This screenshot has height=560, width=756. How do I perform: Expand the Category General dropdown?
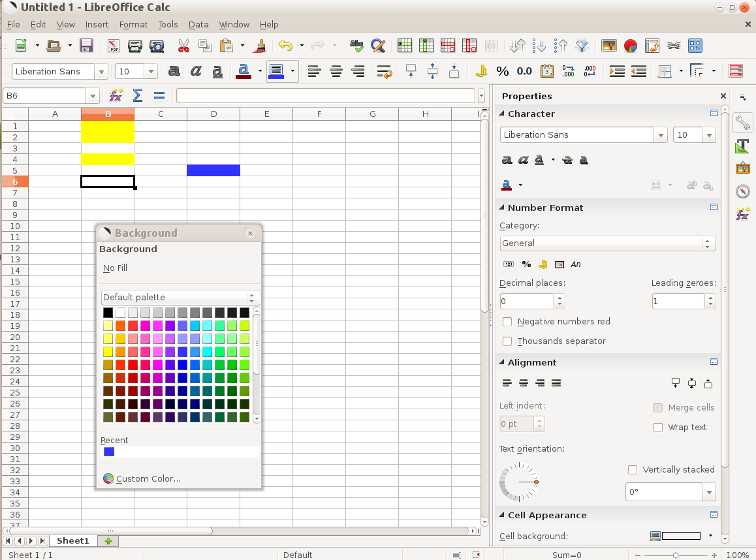click(x=607, y=243)
